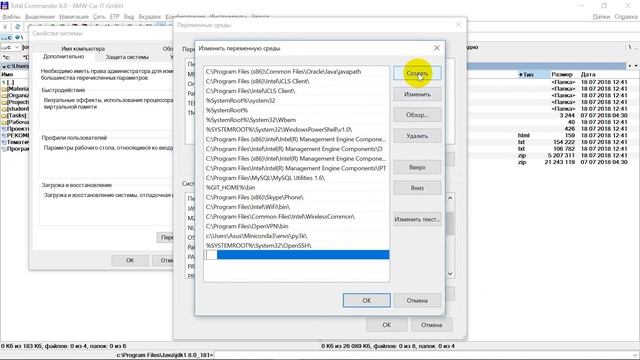Select the html file row in right panel
Image resolution: width=640 pixels, height=360 pixels.
coord(573,136)
